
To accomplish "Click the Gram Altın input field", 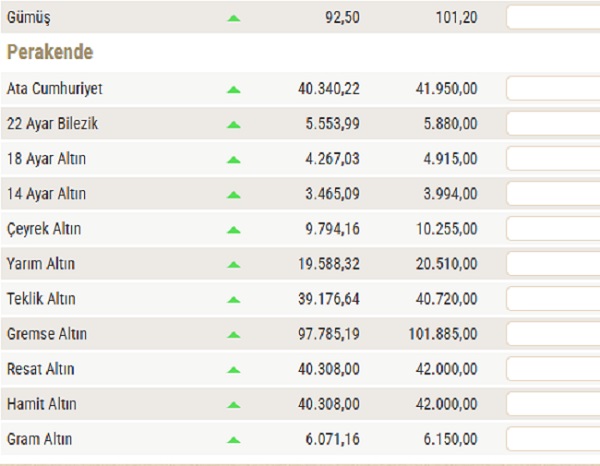I will click(553, 439).
